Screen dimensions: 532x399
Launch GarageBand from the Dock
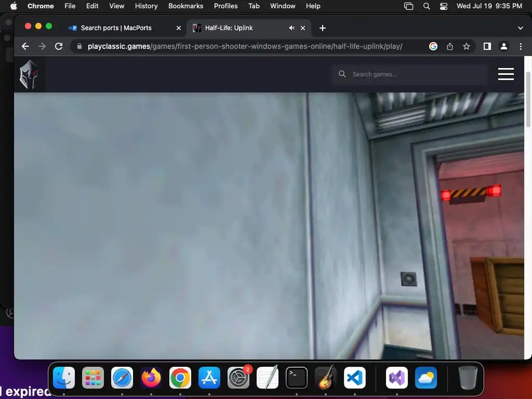tap(326, 378)
